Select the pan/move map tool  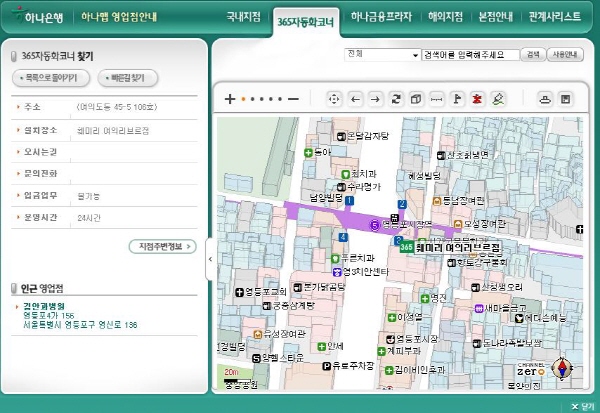click(x=334, y=99)
